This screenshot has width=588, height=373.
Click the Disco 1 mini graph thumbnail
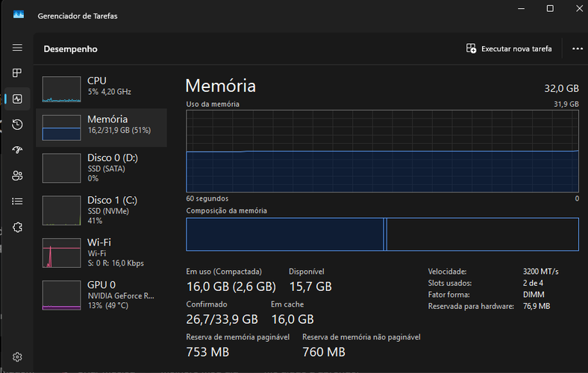pos(61,210)
